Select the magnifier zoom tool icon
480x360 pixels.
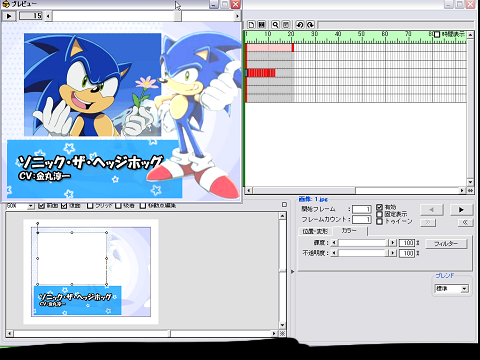pos(275,25)
